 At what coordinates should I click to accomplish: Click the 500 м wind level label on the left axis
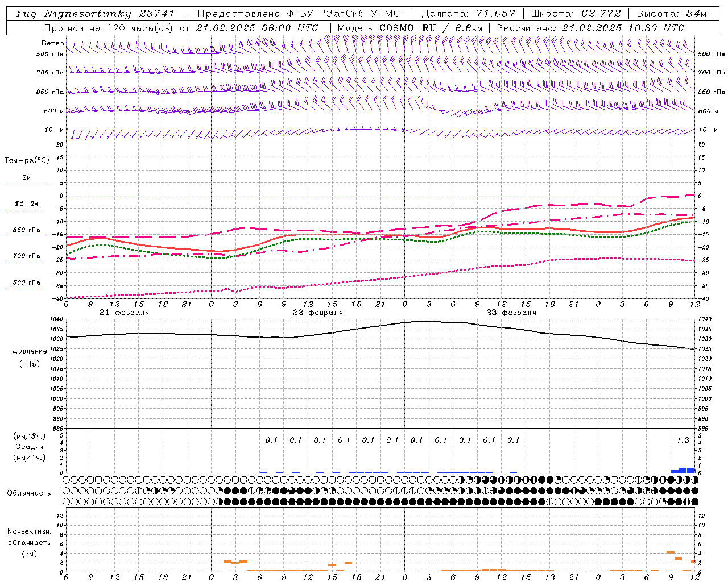[53, 111]
